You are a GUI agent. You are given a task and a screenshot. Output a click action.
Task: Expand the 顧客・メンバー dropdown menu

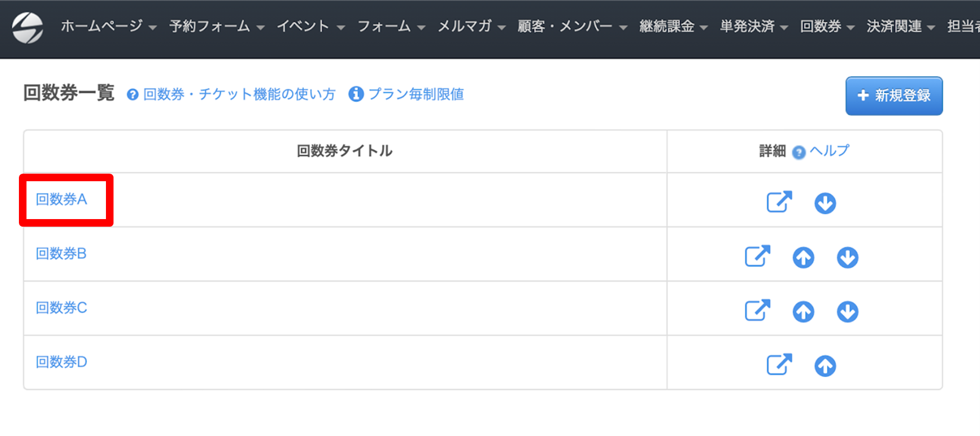572,26
